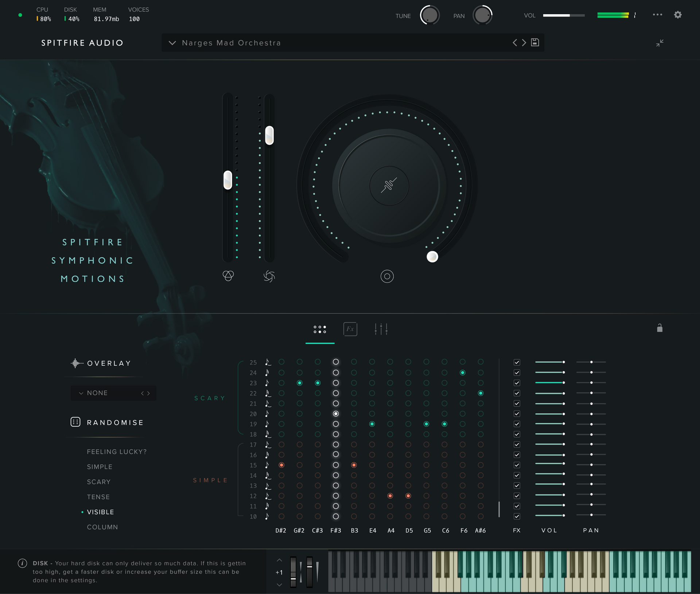Viewport: 700px width, 594px height.
Task: Open the settings gear icon
Action: click(x=677, y=15)
